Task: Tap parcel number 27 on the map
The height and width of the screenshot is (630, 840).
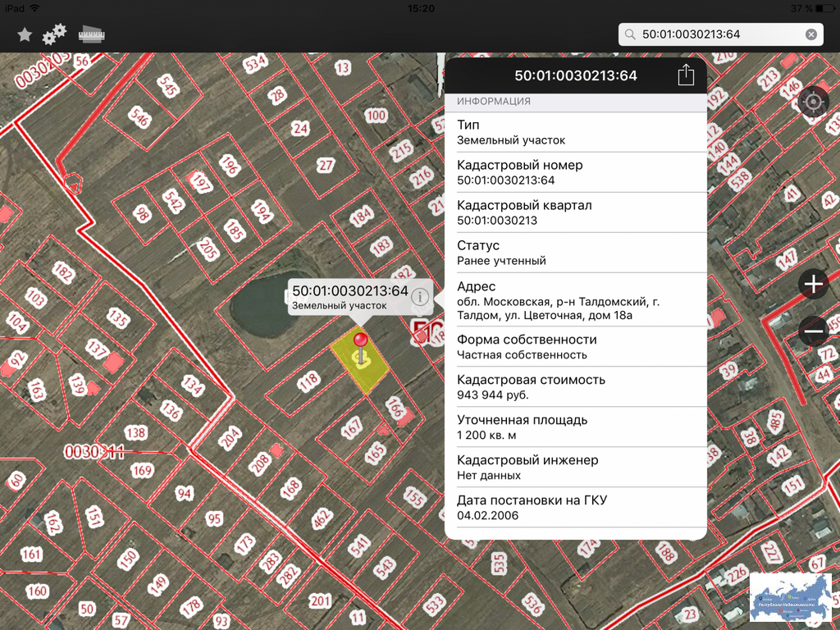Action: click(326, 165)
